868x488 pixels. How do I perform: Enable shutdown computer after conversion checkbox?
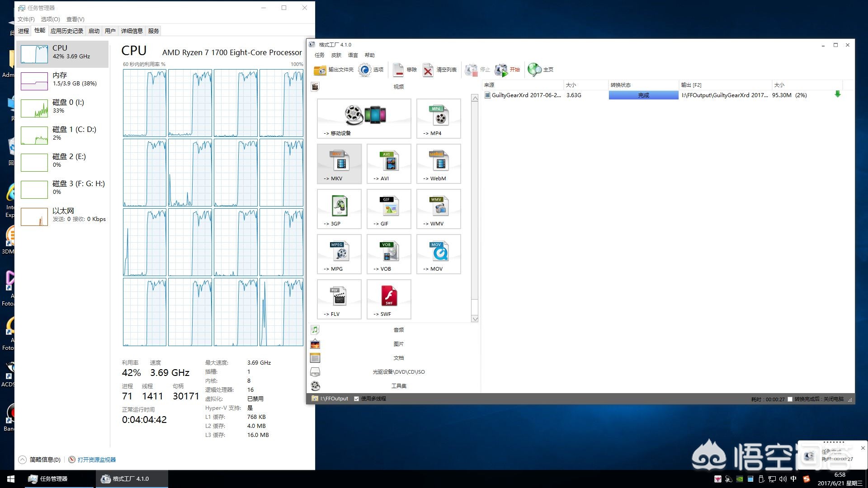point(790,399)
